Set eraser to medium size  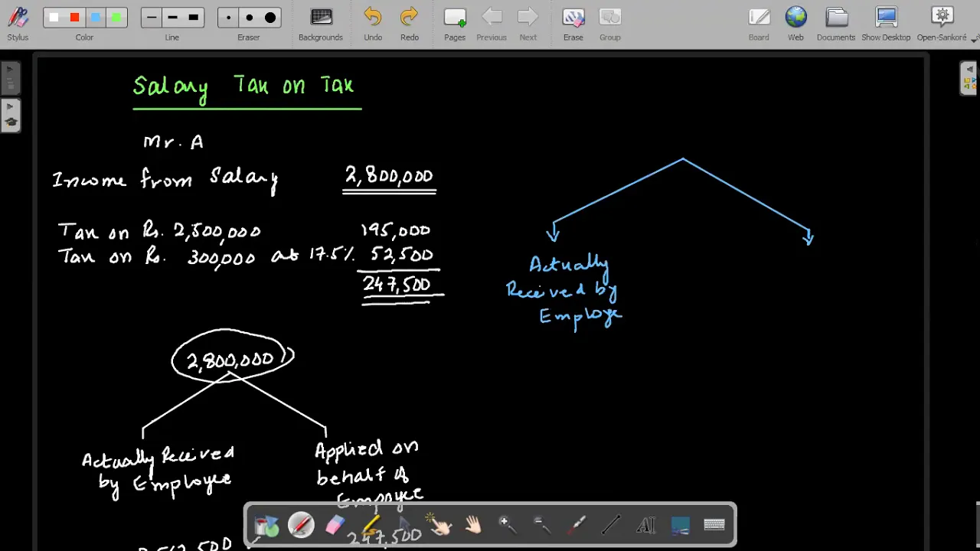tap(249, 18)
